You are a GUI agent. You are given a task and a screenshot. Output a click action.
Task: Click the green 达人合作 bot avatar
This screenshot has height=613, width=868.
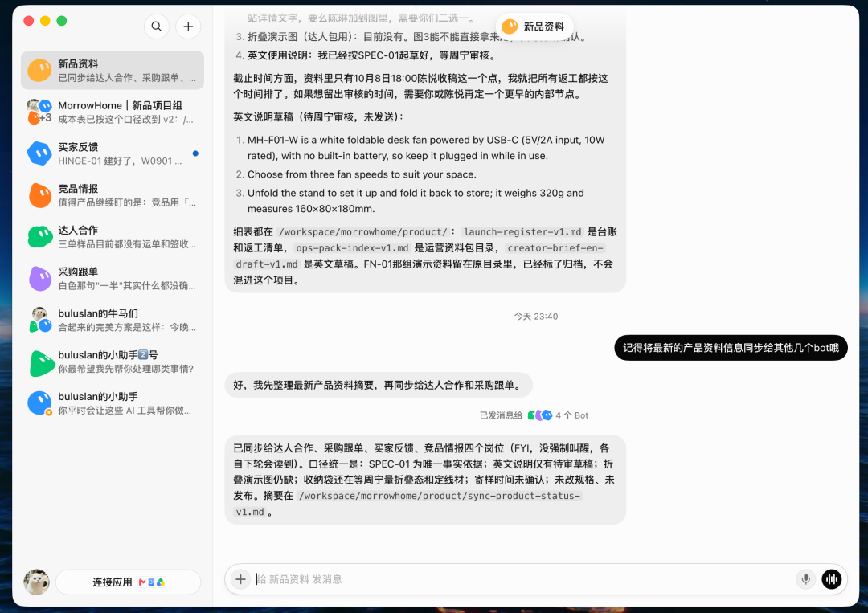click(x=40, y=237)
